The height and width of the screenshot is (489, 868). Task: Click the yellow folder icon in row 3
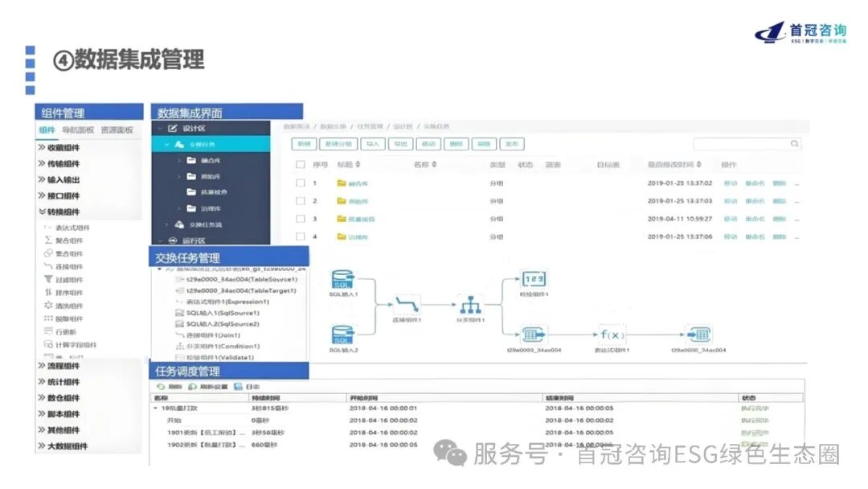[342, 219]
